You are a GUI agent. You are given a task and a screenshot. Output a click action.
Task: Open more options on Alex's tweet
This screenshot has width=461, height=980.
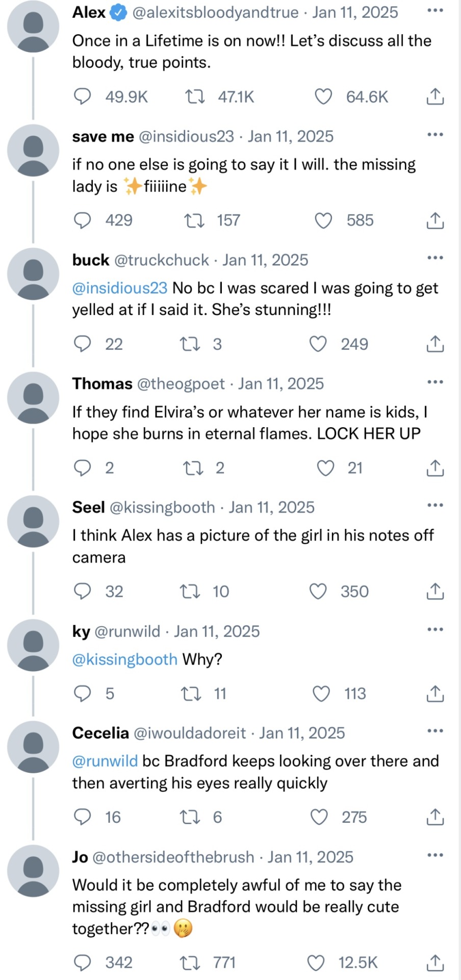click(x=434, y=11)
